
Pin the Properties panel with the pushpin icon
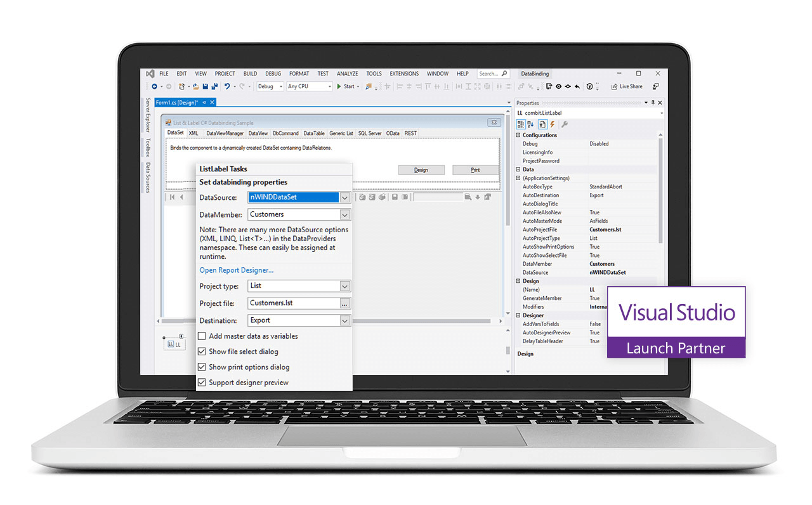653,103
